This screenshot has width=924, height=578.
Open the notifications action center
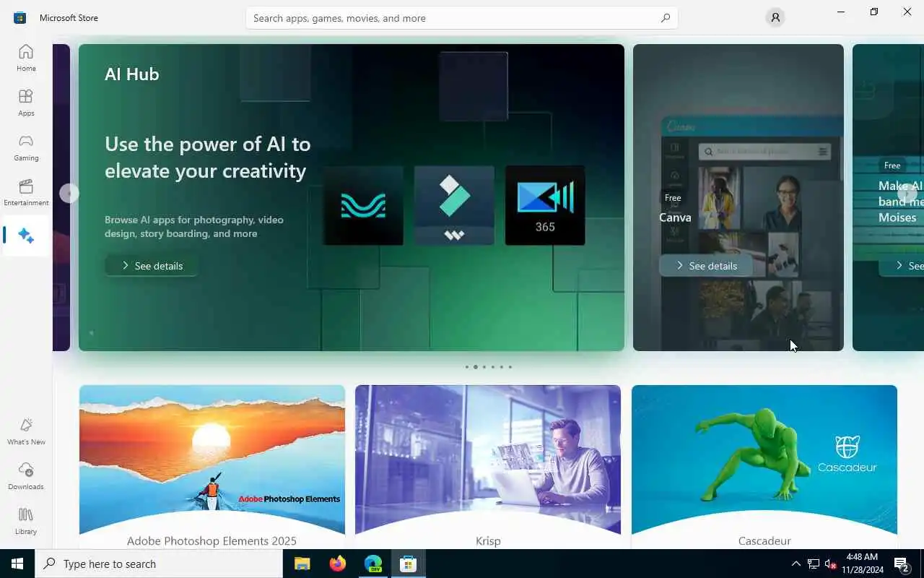pos(902,564)
